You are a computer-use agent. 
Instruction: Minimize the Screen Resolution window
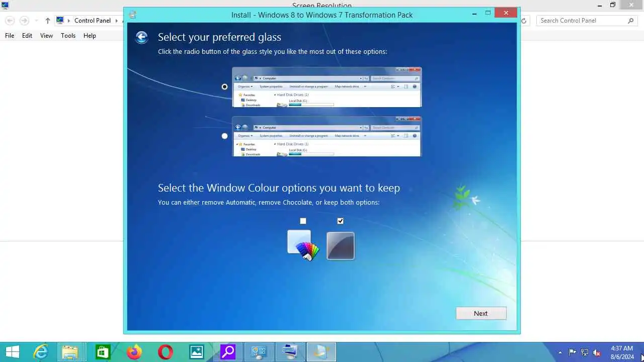[x=600, y=5]
